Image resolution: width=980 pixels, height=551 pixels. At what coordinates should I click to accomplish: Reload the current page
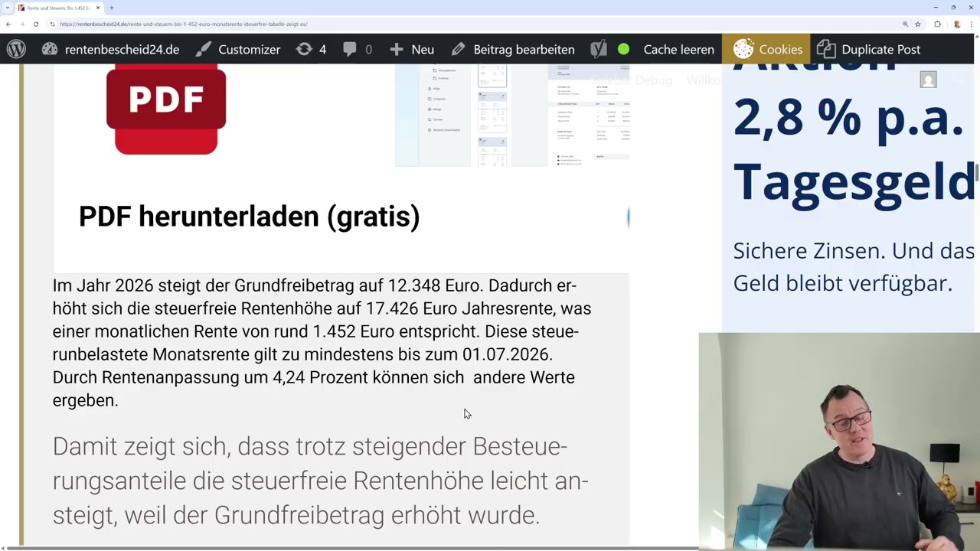[x=35, y=24]
